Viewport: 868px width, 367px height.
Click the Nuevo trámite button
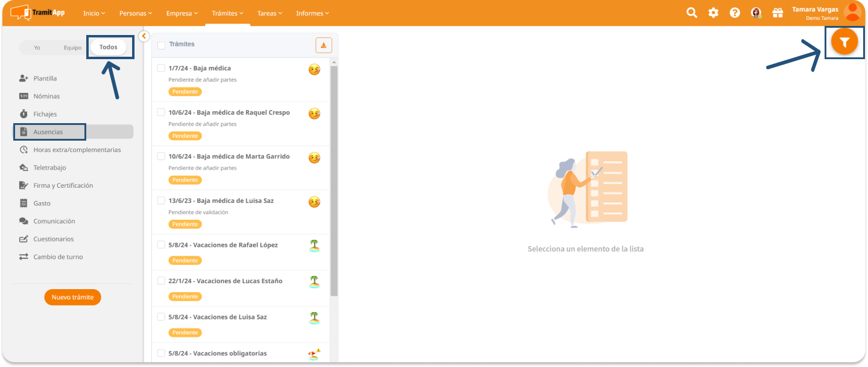[x=72, y=297]
